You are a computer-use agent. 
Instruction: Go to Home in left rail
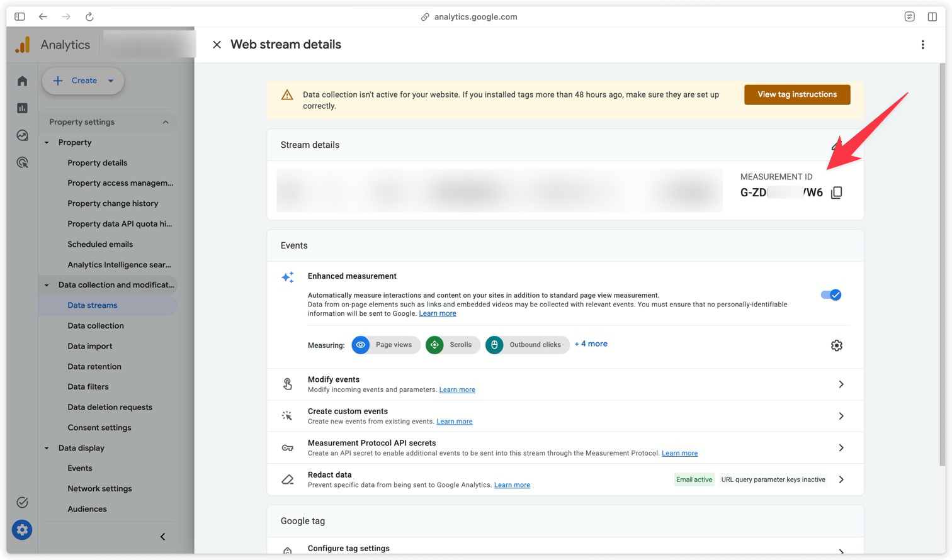(x=23, y=81)
